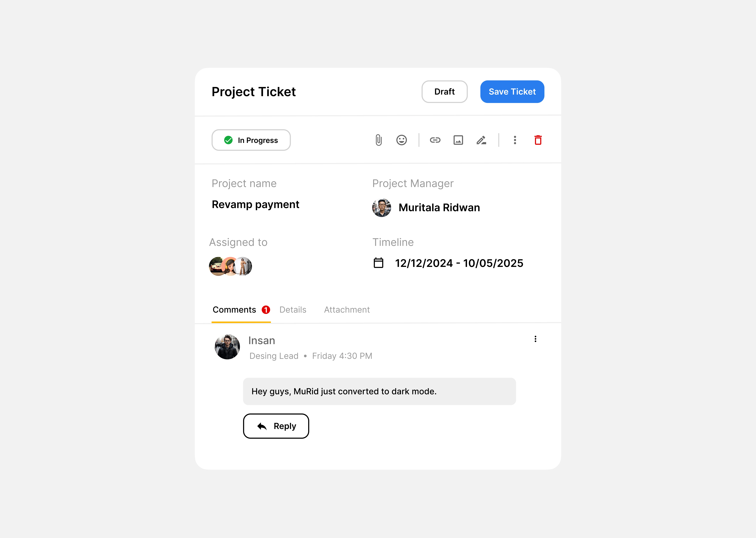
Task: Open the assigned members avatar group
Action: [230, 266]
